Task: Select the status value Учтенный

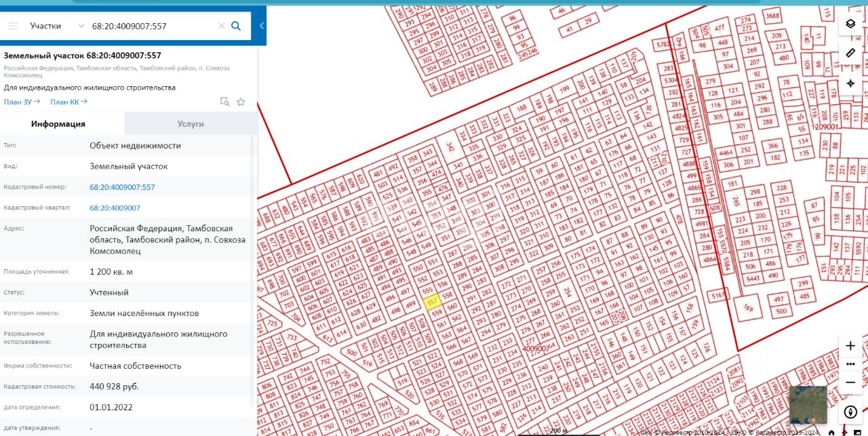Action: (x=108, y=292)
